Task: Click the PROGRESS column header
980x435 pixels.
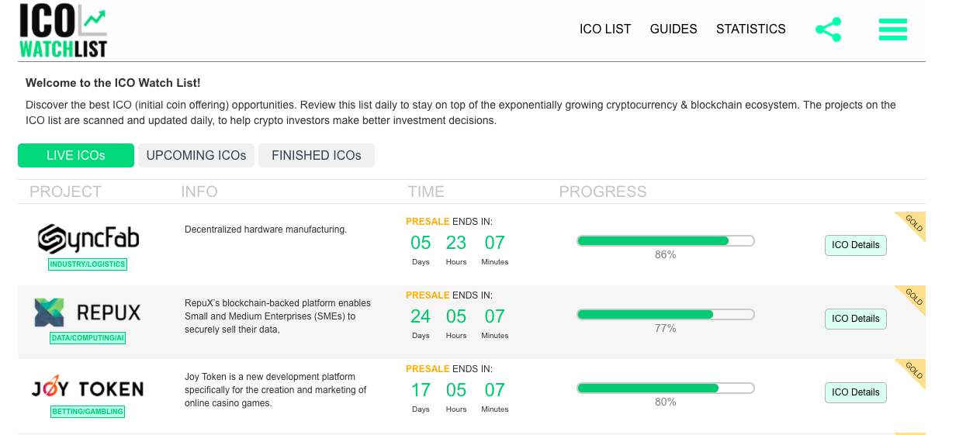Action: (603, 192)
